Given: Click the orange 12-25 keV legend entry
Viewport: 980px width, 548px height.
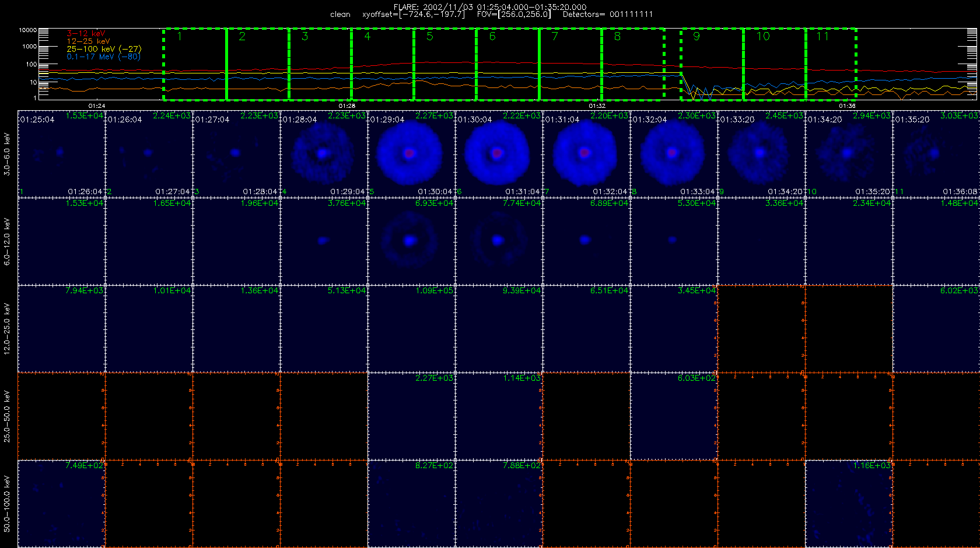Looking at the screenshot, I should click(x=88, y=41).
